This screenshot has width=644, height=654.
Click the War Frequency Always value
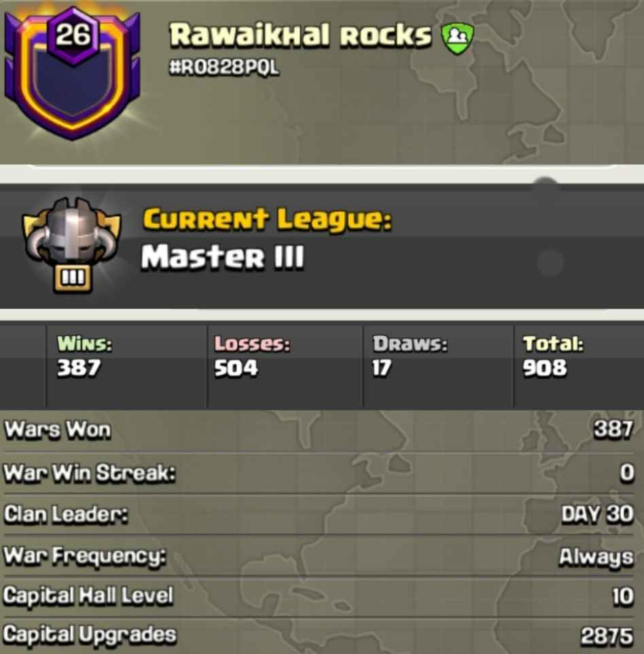pos(596,557)
